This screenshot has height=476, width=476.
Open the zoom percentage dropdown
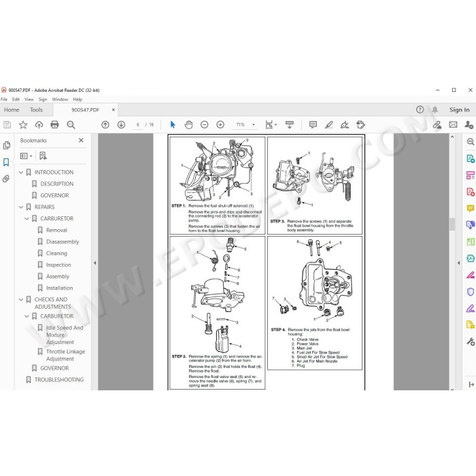coord(254,124)
